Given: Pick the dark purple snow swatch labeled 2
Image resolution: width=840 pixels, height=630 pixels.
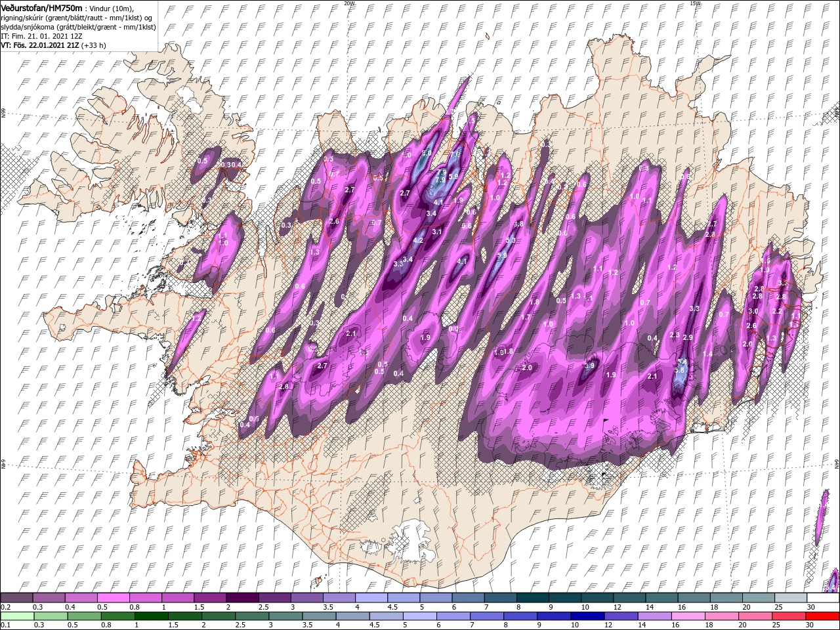Looking at the screenshot, I should 241,598.
